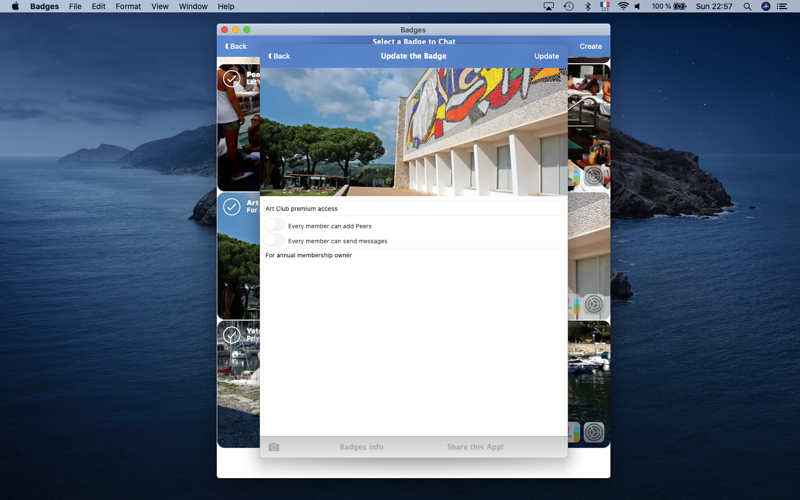
Task: Toggle Every member can add Peers switch
Action: tap(274, 225)
